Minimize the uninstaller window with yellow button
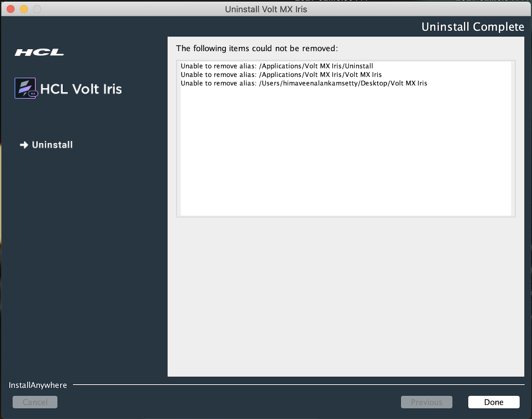 pyautogui.click(x=24, y=9)
